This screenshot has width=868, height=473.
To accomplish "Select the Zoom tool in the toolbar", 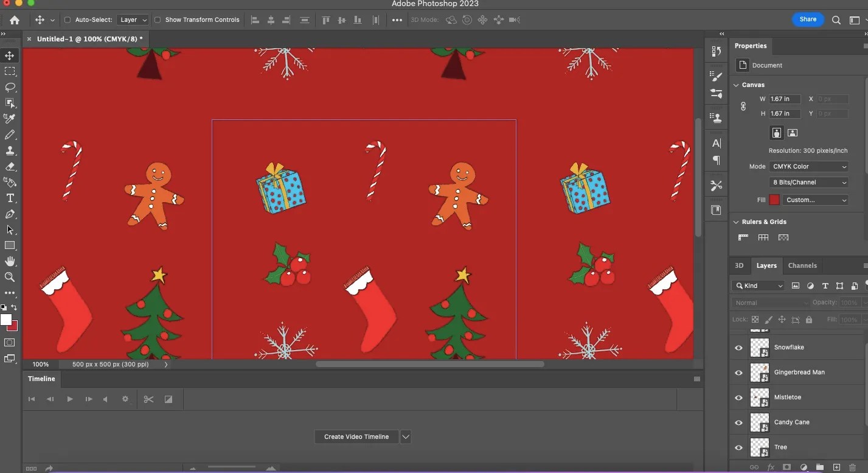I will (10, 277).
